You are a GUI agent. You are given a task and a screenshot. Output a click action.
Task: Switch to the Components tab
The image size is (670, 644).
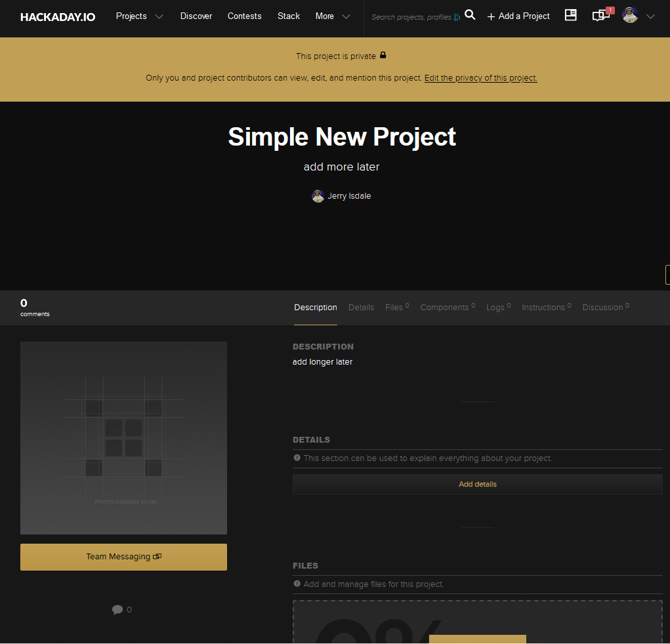click(448, 307)
